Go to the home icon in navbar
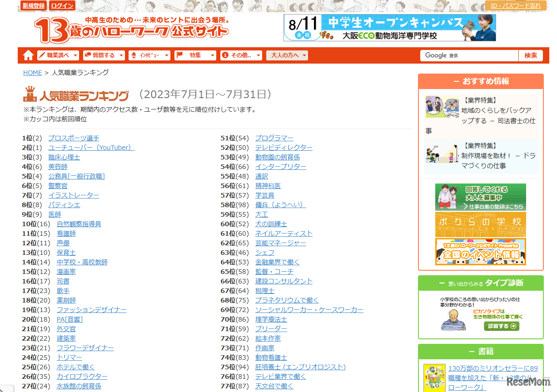The height and width of the screenshot is (392, 557). [x=29, y=55]
